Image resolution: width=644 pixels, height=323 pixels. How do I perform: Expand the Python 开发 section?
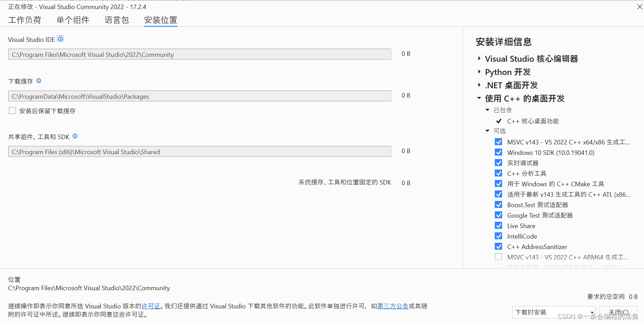pyautogui.click(x=479, y=72)
